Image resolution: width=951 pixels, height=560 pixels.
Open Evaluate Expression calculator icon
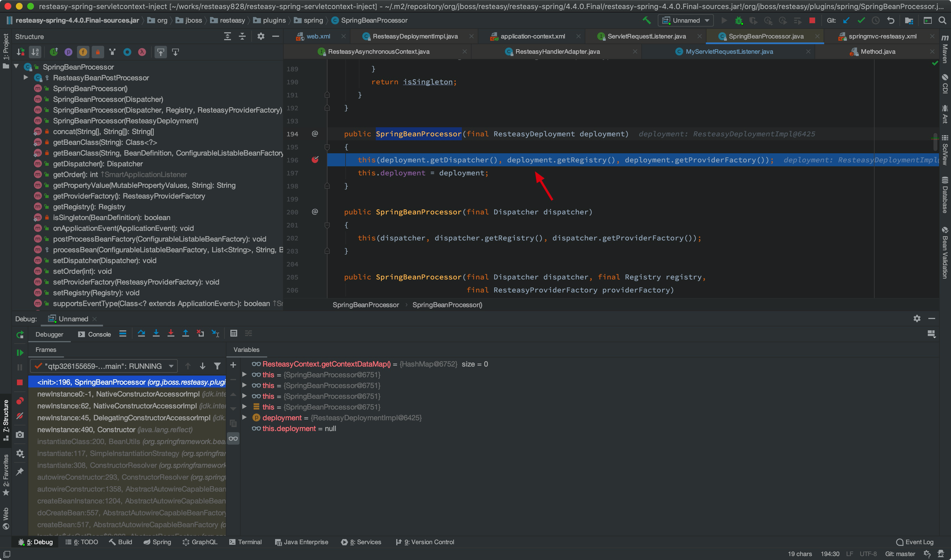(x=234, y=333)
